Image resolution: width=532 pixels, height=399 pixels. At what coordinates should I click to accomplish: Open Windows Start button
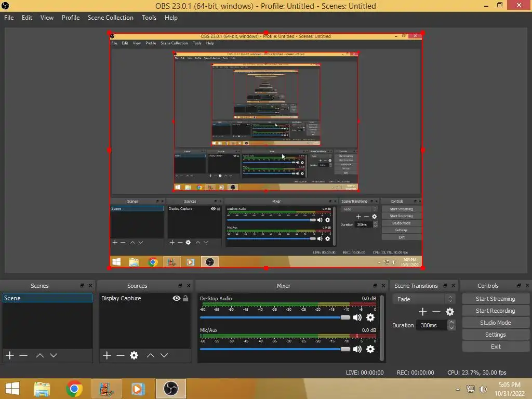pos(12,389)
